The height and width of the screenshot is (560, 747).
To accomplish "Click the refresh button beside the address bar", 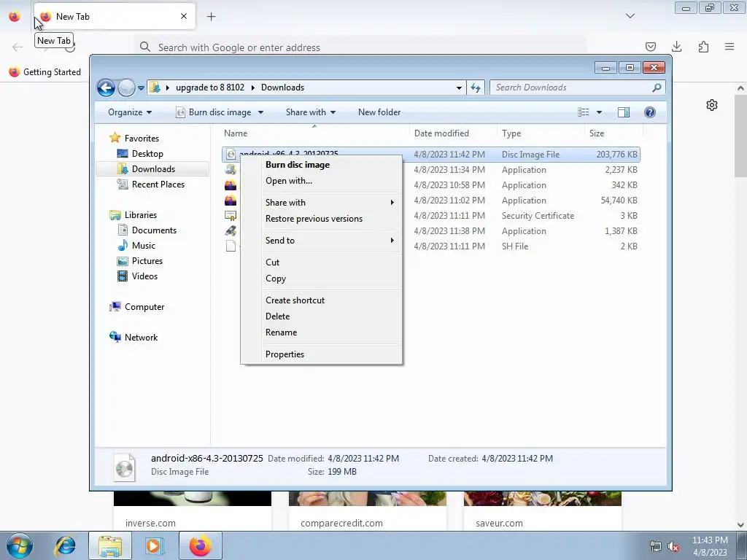I will coord(476,87).
